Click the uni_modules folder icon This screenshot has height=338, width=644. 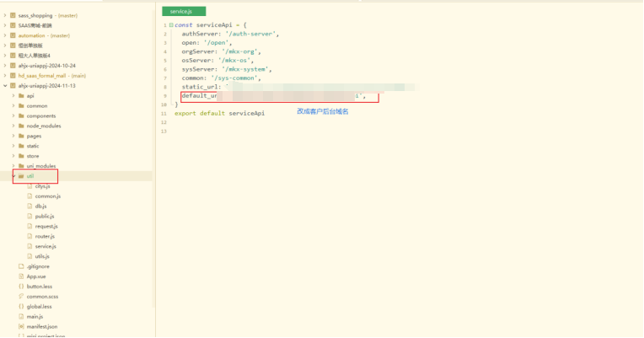click(x=21, y=166)
